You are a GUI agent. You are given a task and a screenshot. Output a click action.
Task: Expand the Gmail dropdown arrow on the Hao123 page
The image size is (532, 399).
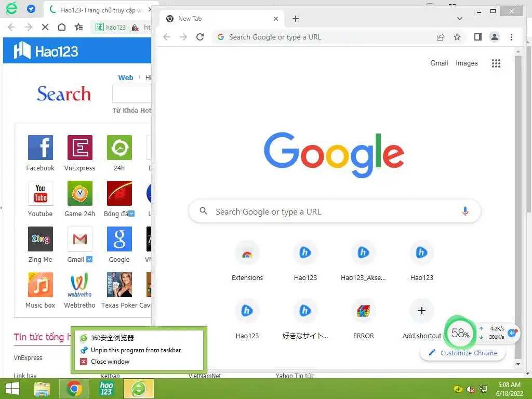[x=89, y=260]
